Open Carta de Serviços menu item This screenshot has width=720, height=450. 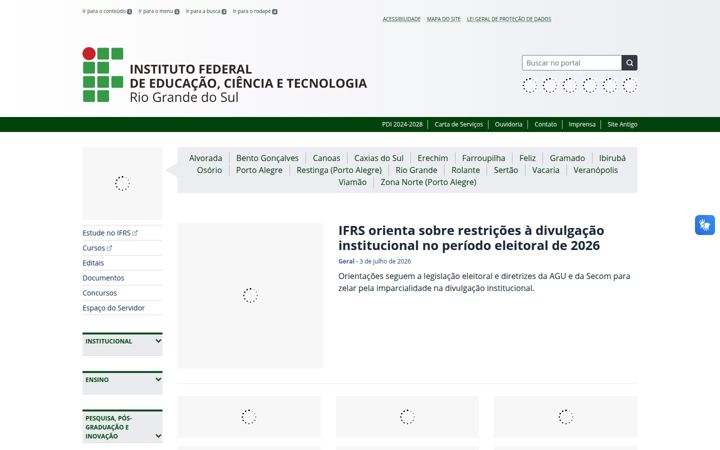(459, 124)
